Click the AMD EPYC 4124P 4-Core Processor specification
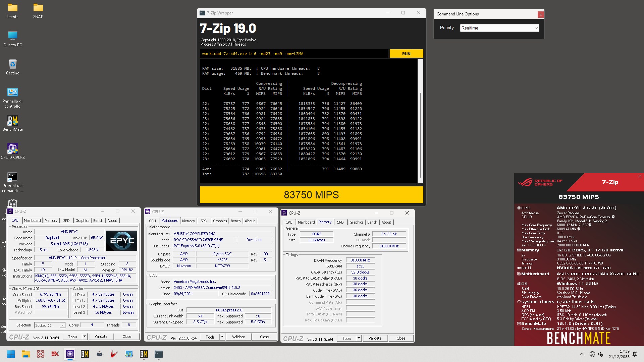The image size is (644, 362). pyautogui.click(x=85, y=258)
